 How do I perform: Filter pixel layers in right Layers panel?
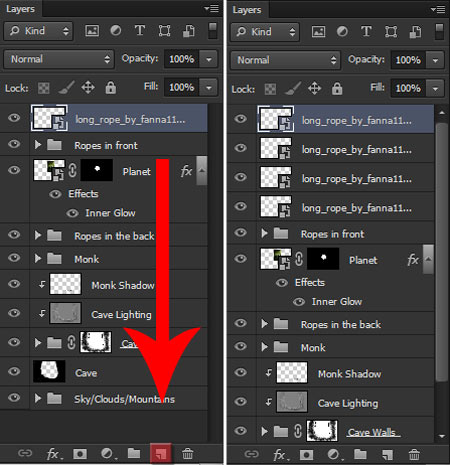[318, 32]
